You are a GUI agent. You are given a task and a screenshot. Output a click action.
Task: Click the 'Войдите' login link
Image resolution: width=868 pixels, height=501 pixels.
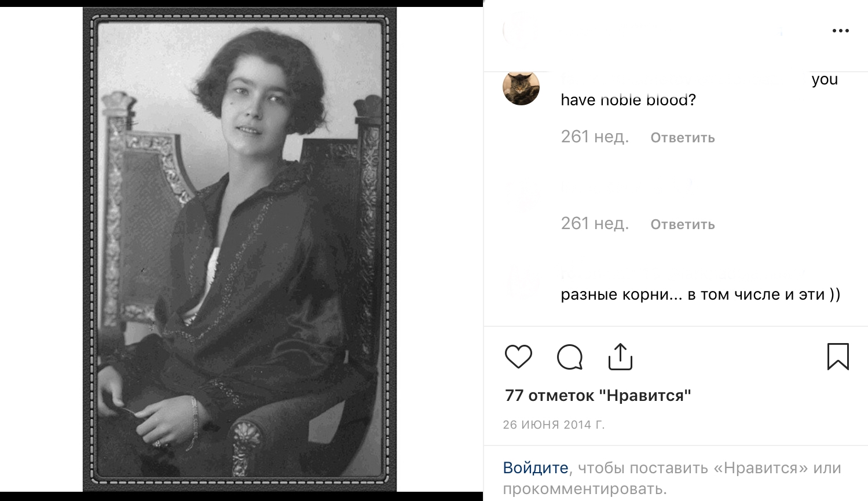[536, 467]
